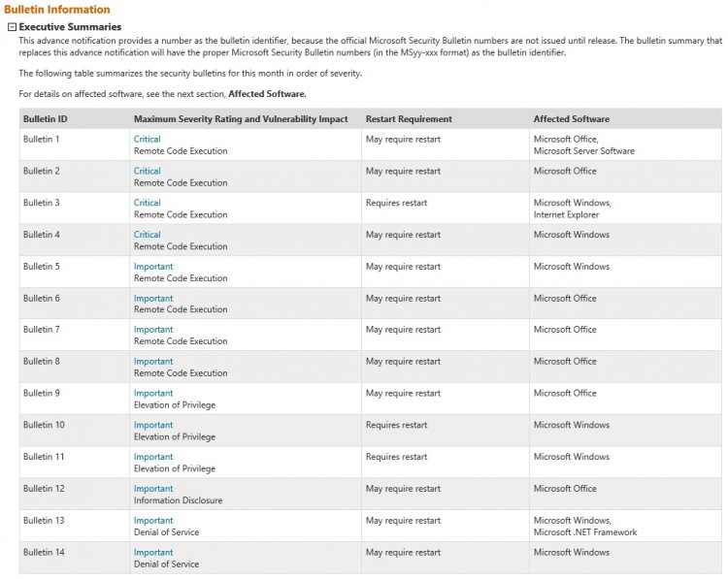Select the Bulletin 13 ID cell

point(75,526)
